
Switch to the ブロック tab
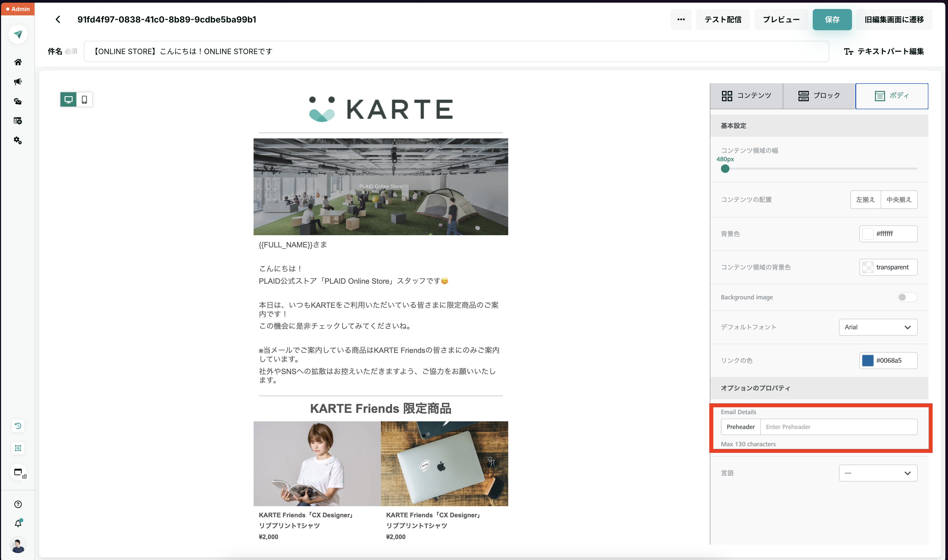(819, 96)
